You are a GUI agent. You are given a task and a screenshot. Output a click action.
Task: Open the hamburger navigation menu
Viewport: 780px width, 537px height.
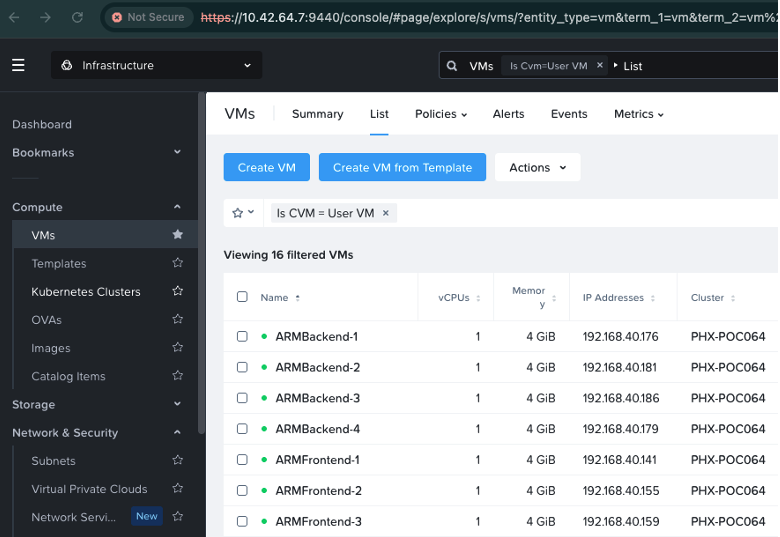point(18,65)
